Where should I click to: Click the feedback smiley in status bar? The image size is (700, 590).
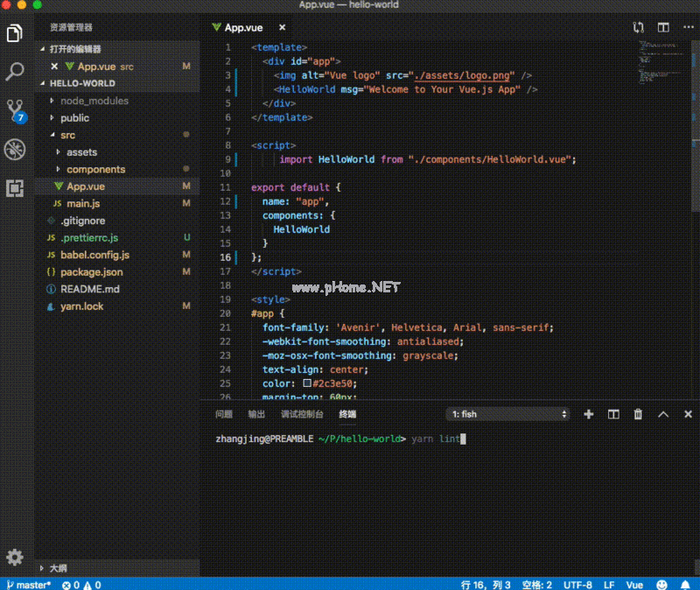(661, 585)
